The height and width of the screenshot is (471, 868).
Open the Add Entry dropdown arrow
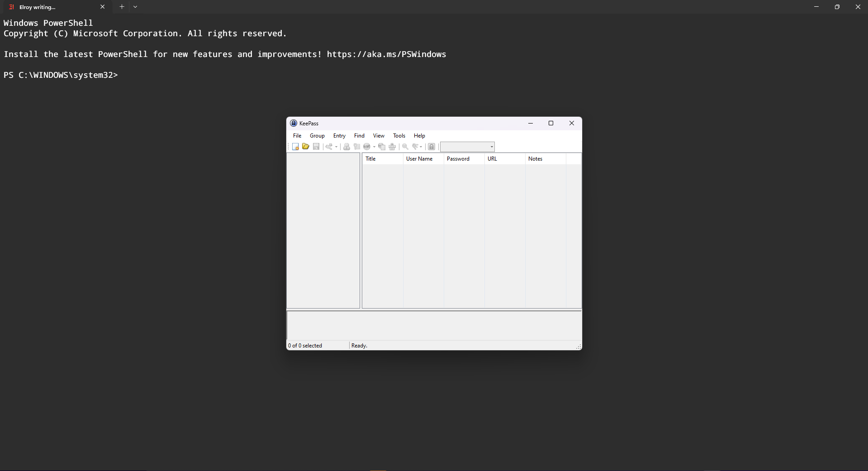336,147
